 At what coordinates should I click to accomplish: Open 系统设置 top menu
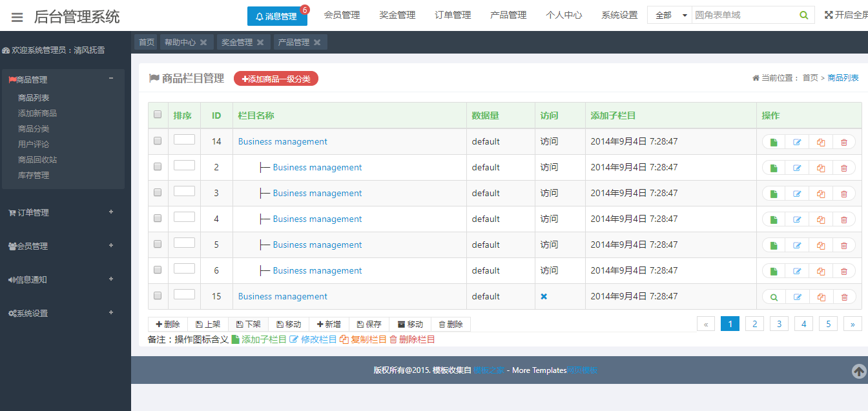(x=619, y=15)
